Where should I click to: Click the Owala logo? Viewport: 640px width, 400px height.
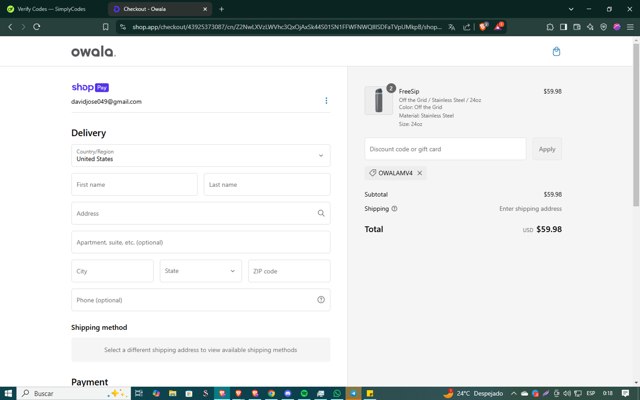coord(93,51)
